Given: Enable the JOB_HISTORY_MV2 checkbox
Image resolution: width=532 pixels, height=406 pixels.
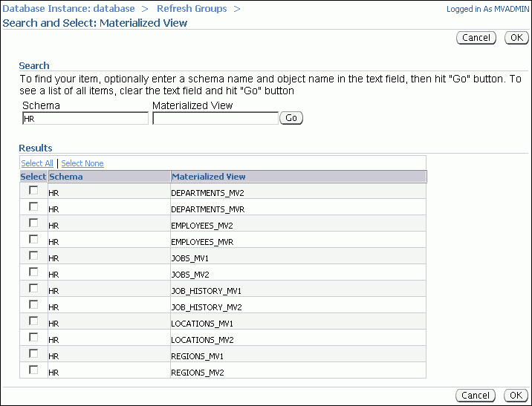Looking at the screenshot, I should (33, 304).
